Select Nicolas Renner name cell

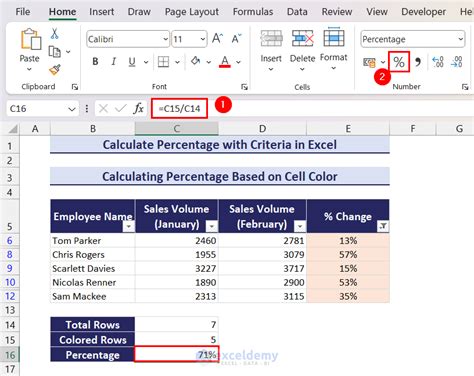(x=93, y=283)
